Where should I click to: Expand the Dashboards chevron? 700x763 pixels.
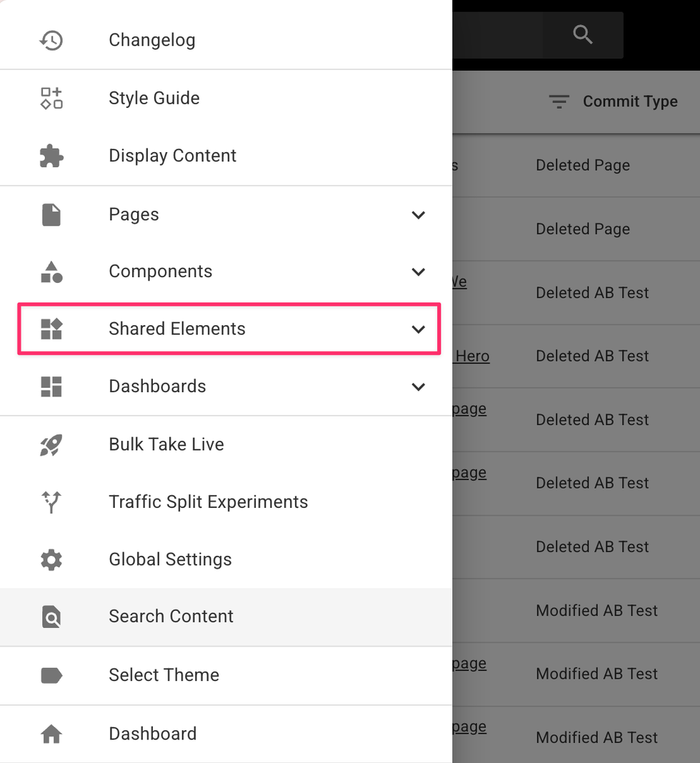(419, 387)
